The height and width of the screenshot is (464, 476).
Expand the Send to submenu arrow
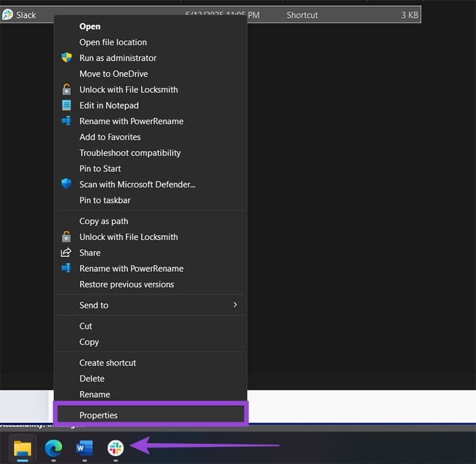[235, 305]
